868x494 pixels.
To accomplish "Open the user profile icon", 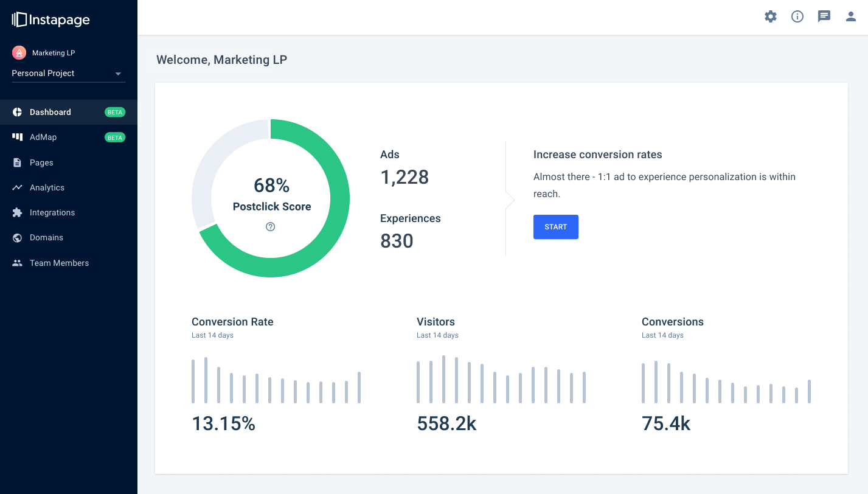I will point(850,16).
